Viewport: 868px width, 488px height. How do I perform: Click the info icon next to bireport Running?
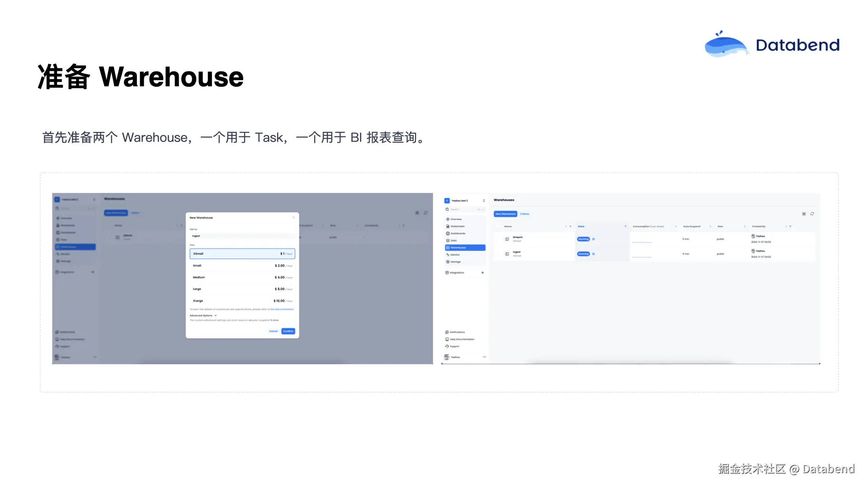[x=594, y=239]
